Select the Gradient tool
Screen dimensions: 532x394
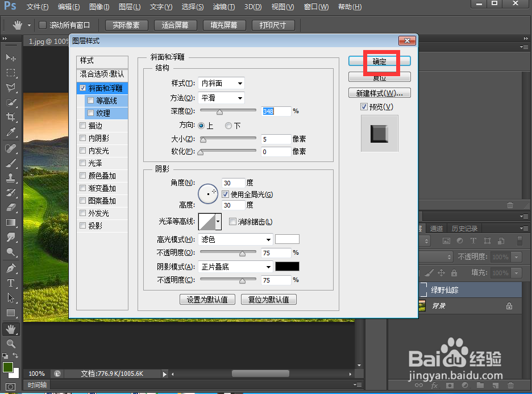click(x=10, y=222)
